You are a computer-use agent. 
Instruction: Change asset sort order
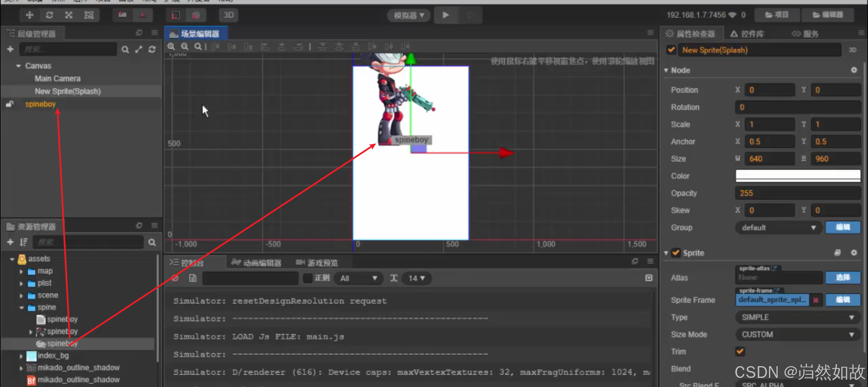click(x=24, y=242)
